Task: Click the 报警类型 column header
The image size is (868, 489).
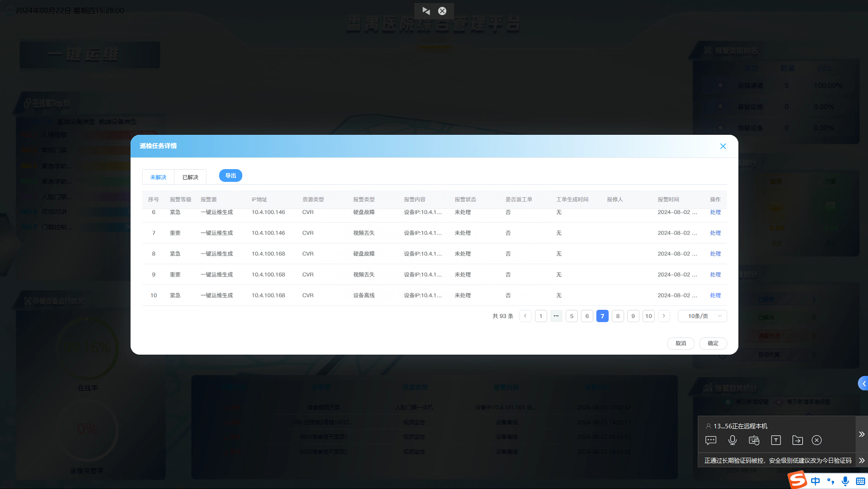Action: click(364, 200)
